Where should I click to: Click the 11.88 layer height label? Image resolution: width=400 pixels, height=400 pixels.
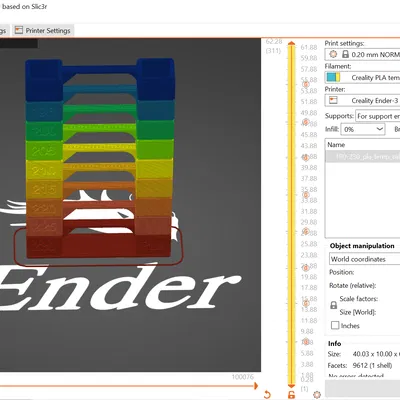[x=309, y=320]
